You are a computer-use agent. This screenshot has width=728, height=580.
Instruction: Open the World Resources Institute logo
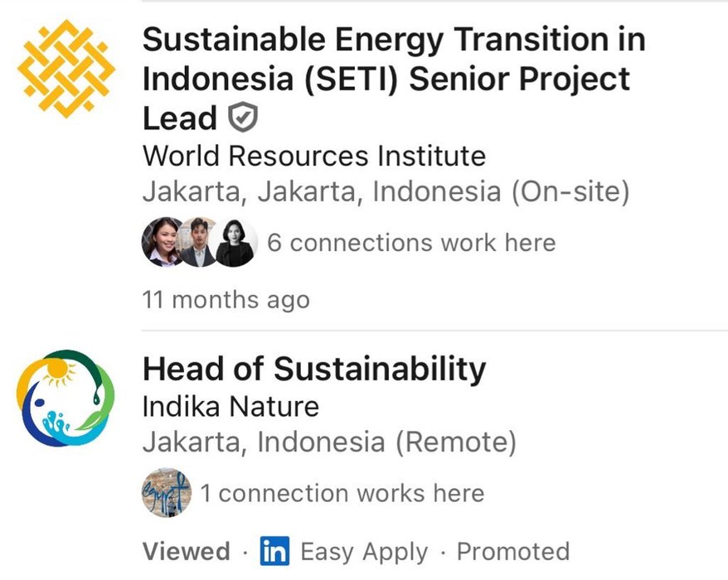coord(66,68)
